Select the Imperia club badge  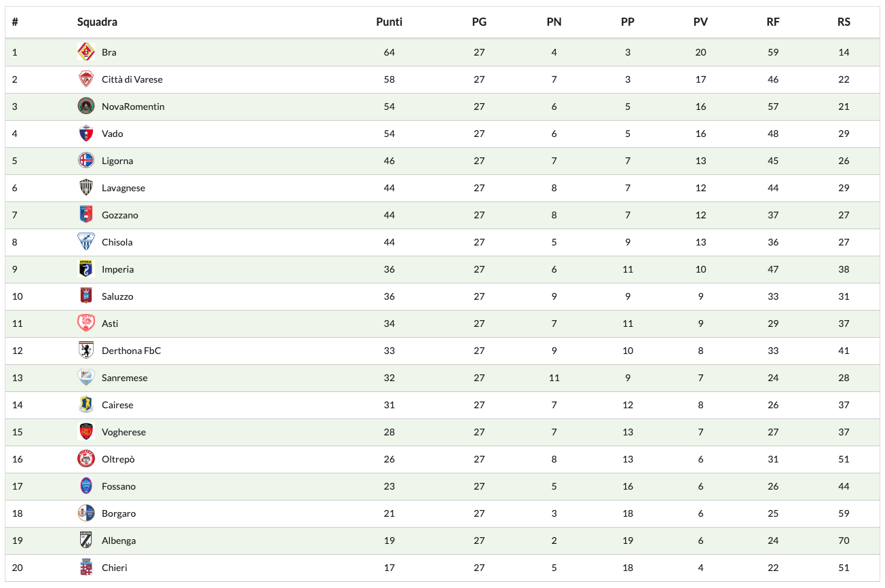tap(86, 269)
